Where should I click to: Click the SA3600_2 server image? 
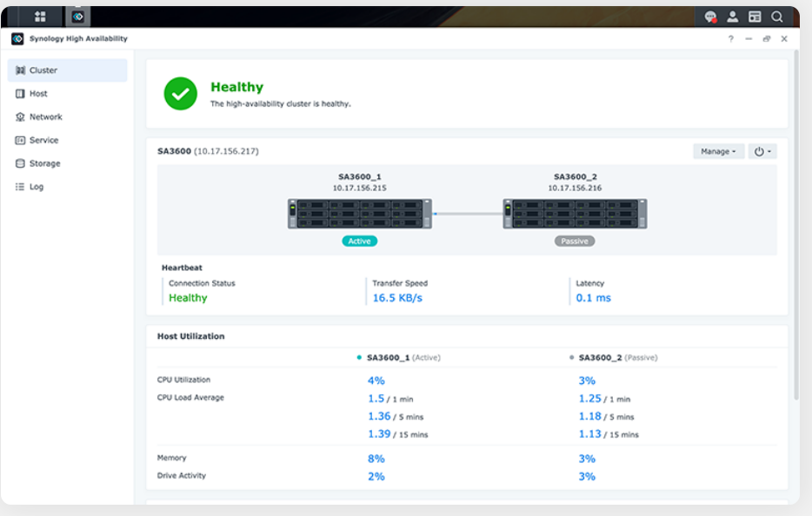(x=575, y=214)
